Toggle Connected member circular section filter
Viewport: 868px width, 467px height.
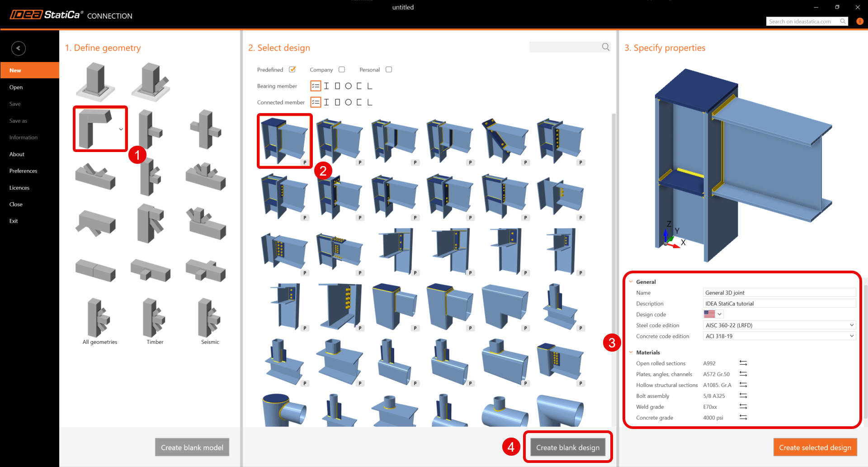click(x=348, y=102)
